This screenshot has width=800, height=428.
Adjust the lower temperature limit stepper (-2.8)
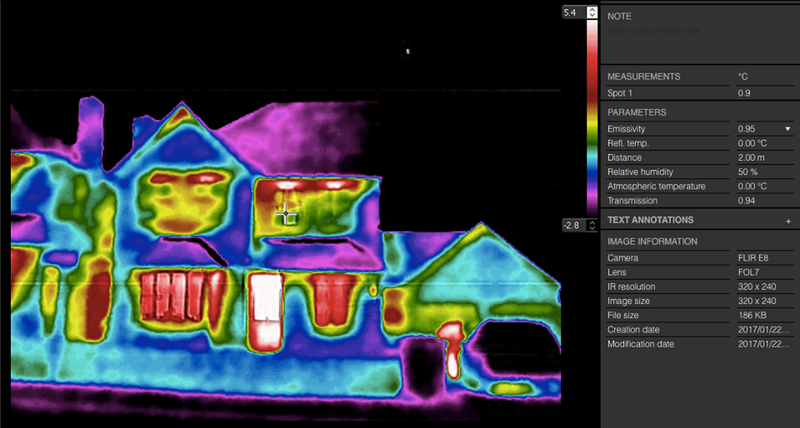pos(592,224)
